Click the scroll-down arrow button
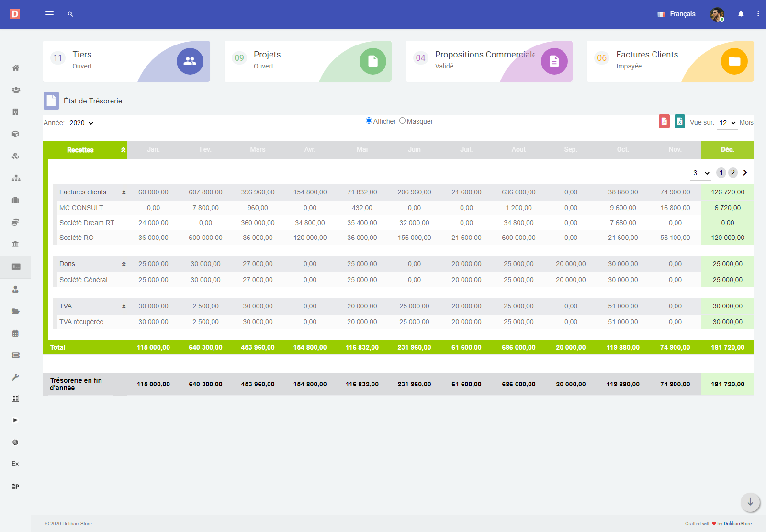Screen dimensions: 766x532 750,502
